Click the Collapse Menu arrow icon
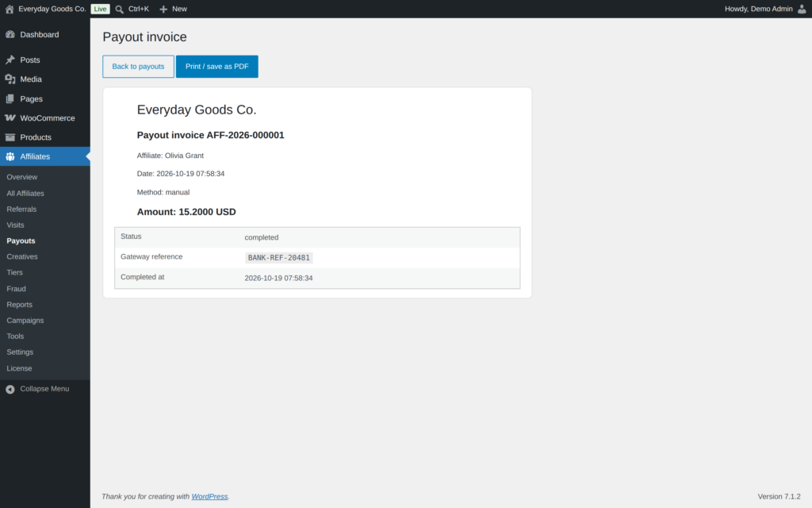Screen dimensions: 812x508 [x=10, y=389]
